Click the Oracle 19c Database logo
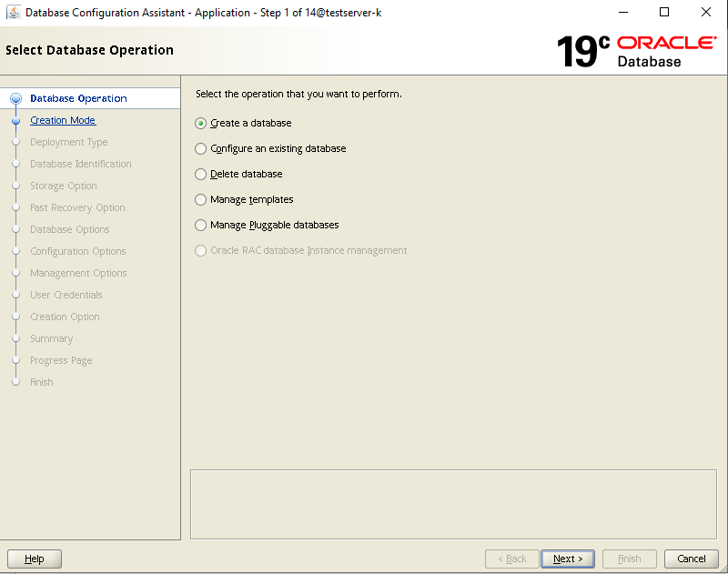This screenshot has height=574, width=728. coord(636,51)
